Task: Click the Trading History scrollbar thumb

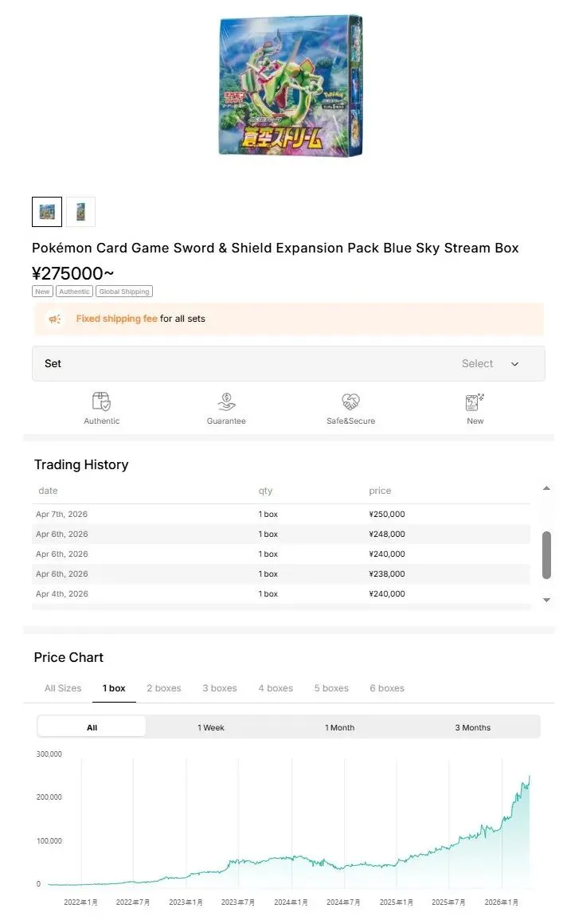Action: pyautogui.click(x=546, y=554)
